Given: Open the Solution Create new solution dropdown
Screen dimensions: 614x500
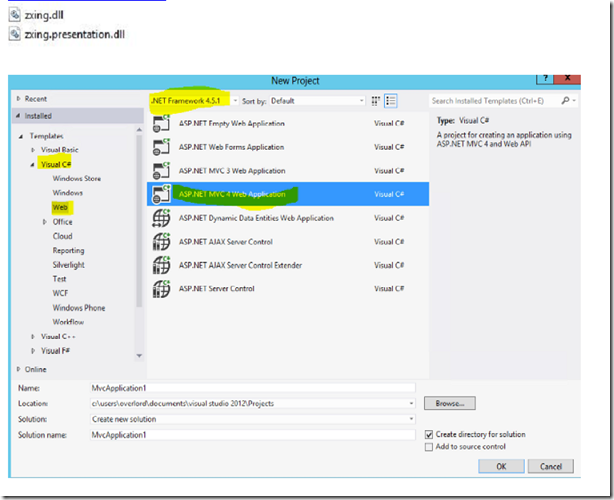Looking at the screenshot, I should [x=411, y=419].
